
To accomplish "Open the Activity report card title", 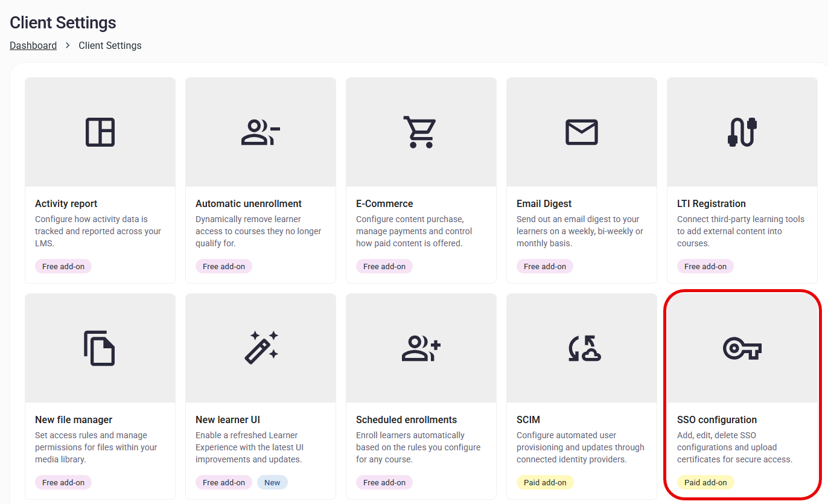I will [x=66, y=204].
